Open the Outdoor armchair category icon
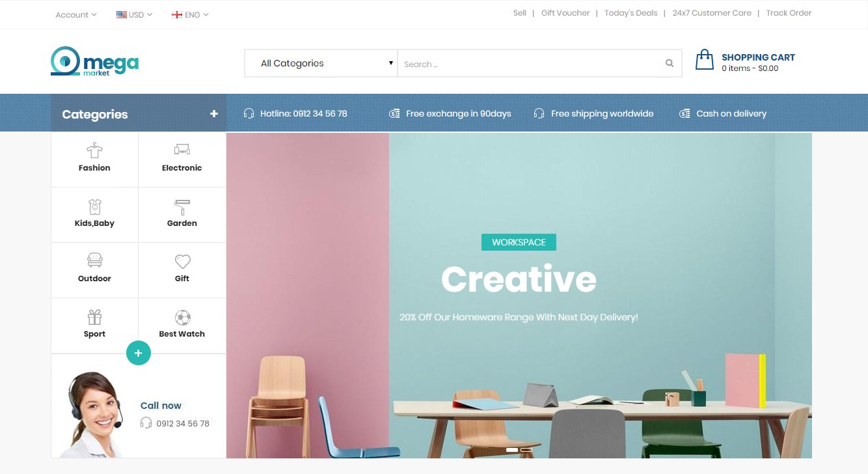This screenshot has height=474, width=868. click(94, 261)
